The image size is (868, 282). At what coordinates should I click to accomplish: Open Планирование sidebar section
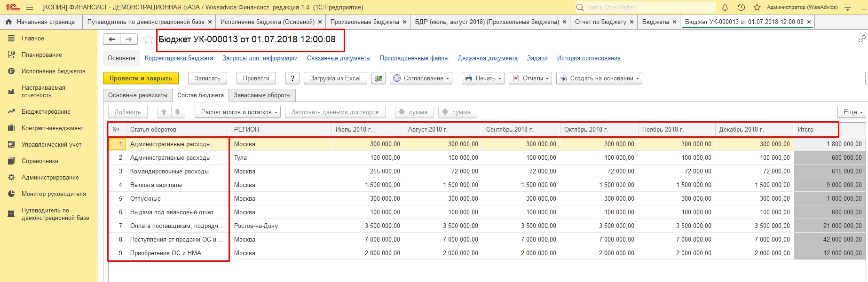coord(41,55)
